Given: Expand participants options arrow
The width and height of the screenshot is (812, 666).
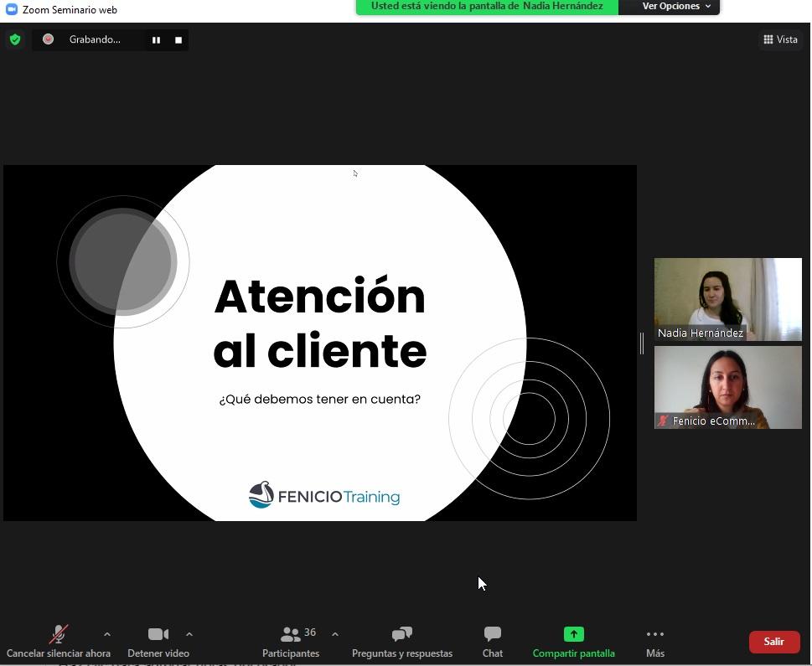Looking at the screenshot, I should click(x=334, y=634).
